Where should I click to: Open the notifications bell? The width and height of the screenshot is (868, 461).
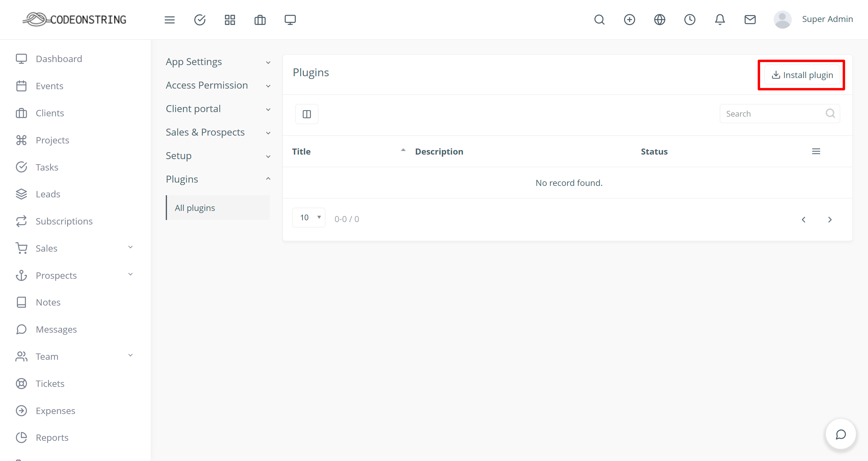coord(720,20)
